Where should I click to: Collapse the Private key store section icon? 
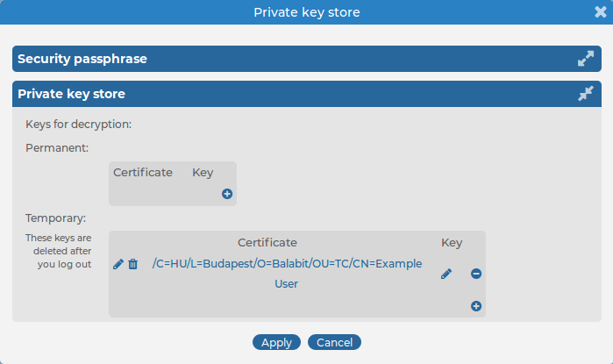(586, 94)
